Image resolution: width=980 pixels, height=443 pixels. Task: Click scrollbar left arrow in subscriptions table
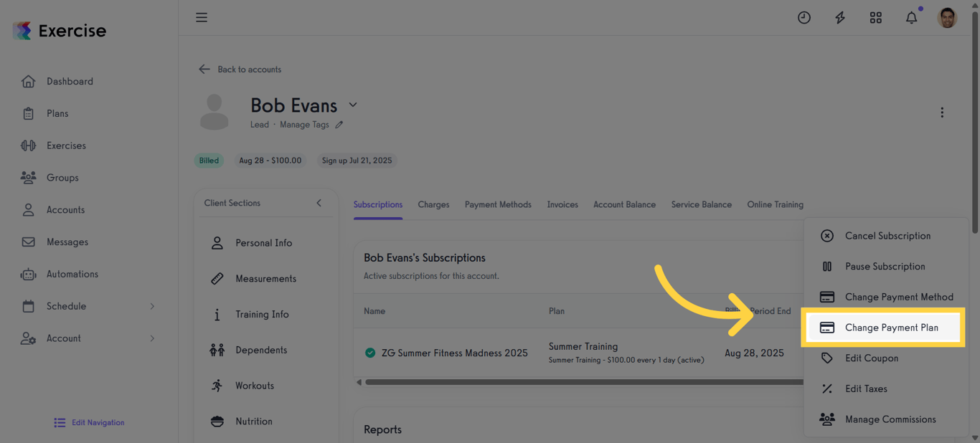point(359,382)
